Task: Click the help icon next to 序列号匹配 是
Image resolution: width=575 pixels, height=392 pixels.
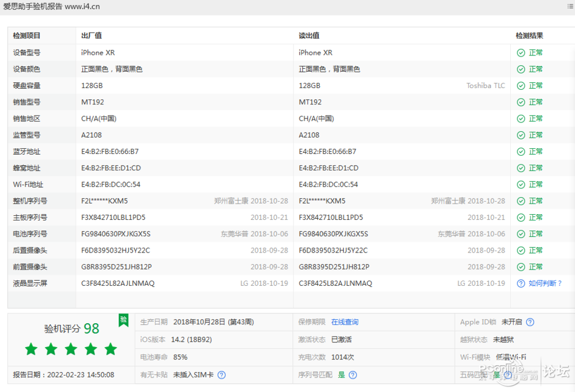Action: [353, 374]
